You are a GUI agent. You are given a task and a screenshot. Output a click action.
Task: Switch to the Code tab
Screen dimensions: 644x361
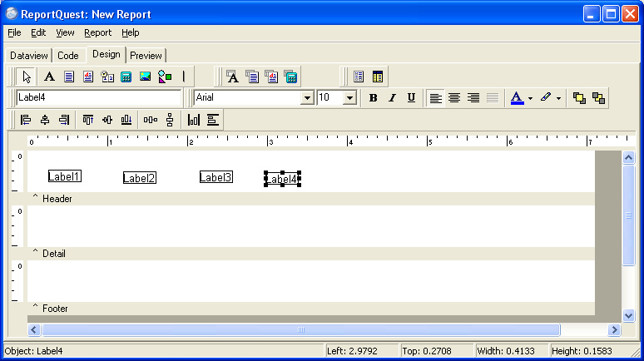tap(67, 56)
